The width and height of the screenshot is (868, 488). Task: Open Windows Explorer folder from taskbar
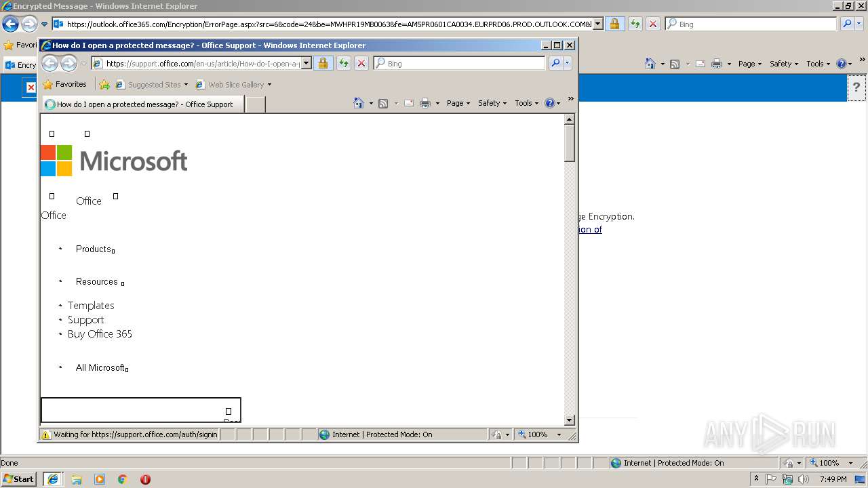(77, 479)
